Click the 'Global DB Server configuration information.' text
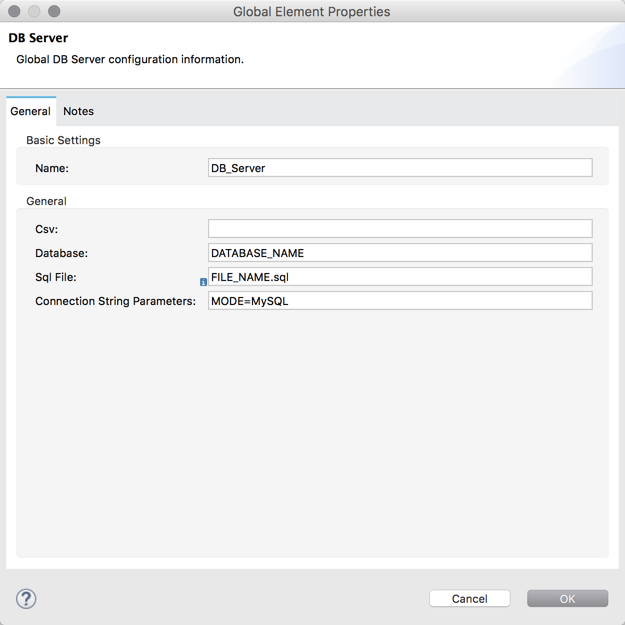The width and height of the screenshot is (625, 625). click(130, 59)
